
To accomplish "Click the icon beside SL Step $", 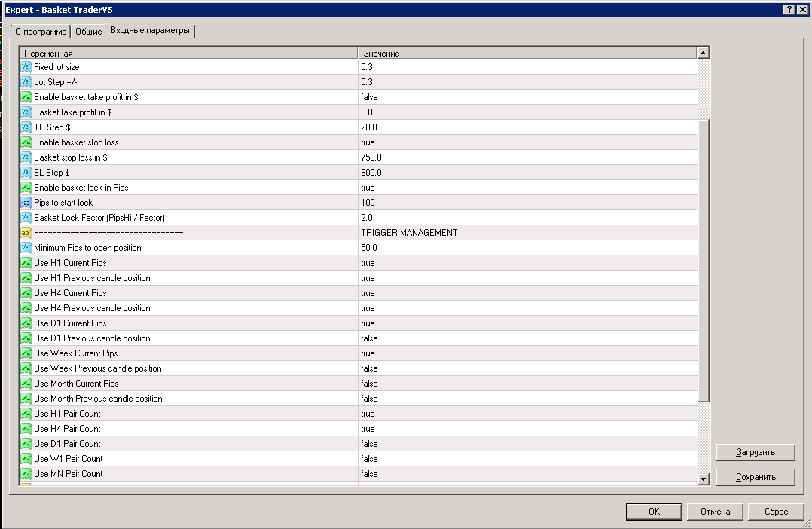I will 26,172.
